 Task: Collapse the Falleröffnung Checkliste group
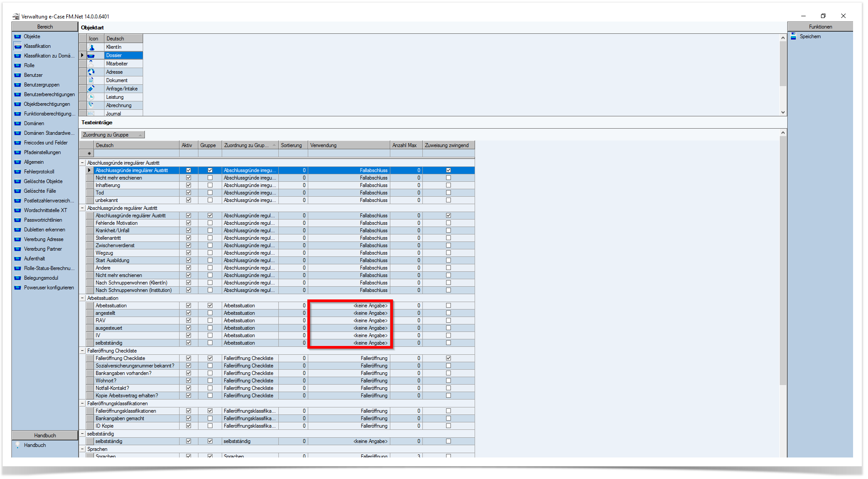82,351
